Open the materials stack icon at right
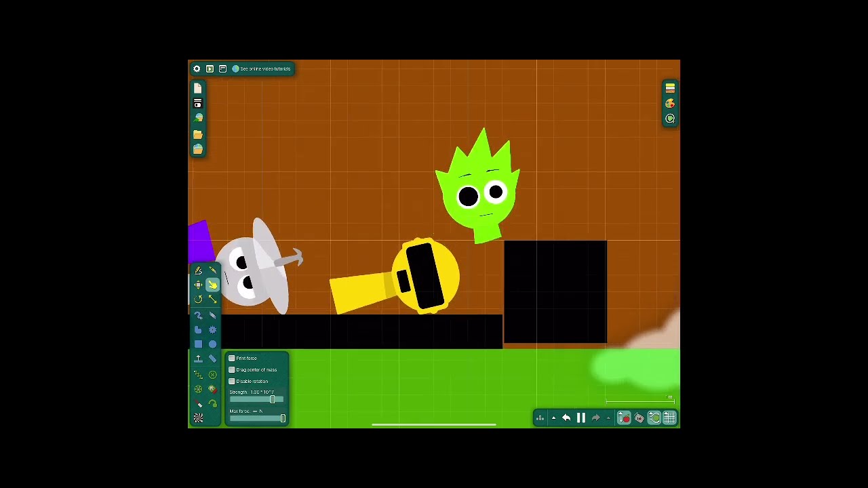This screenshot has height=488, width=868. 670,88
